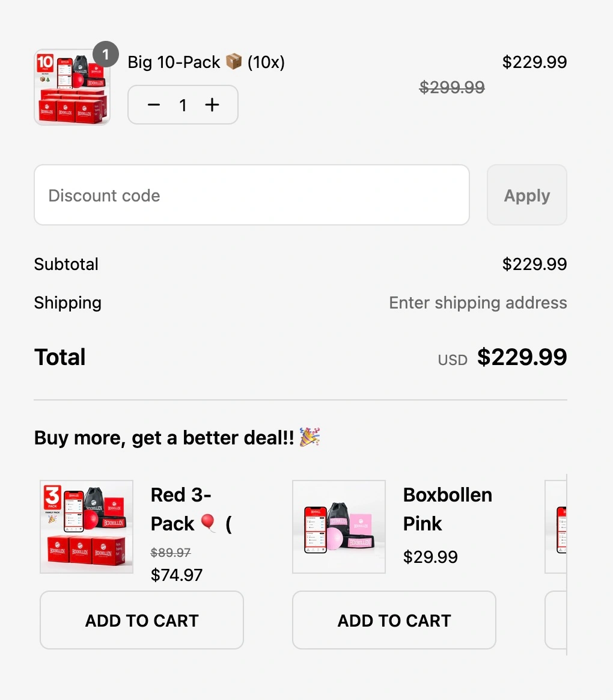This screenshot has width=613, height=700.
Task: Click the Enter shipping address text
Action: 478,302
